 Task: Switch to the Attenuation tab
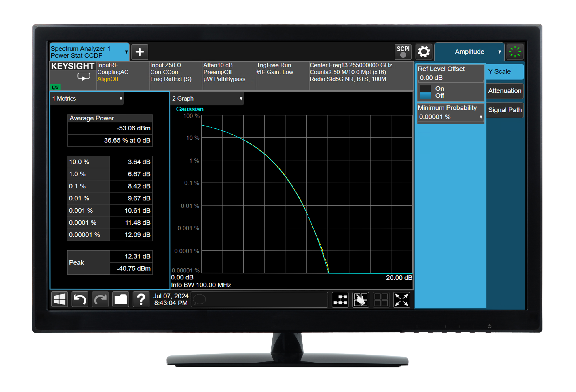point(505,91)
